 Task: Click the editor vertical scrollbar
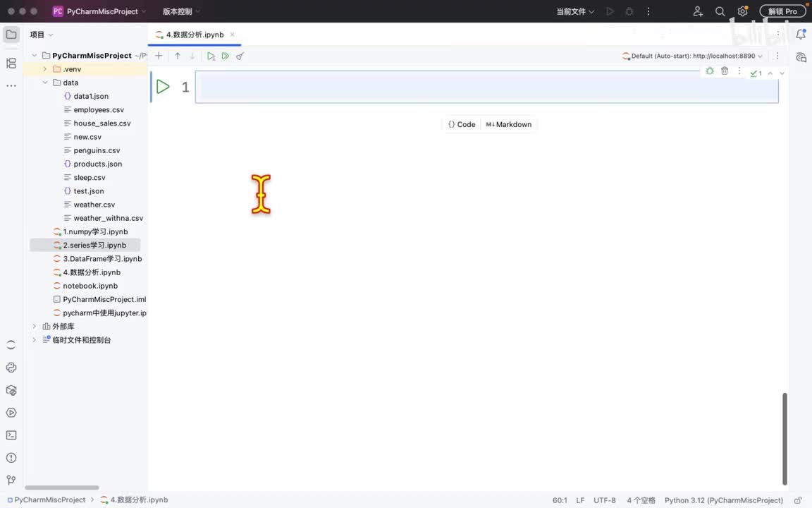[785, 439]
